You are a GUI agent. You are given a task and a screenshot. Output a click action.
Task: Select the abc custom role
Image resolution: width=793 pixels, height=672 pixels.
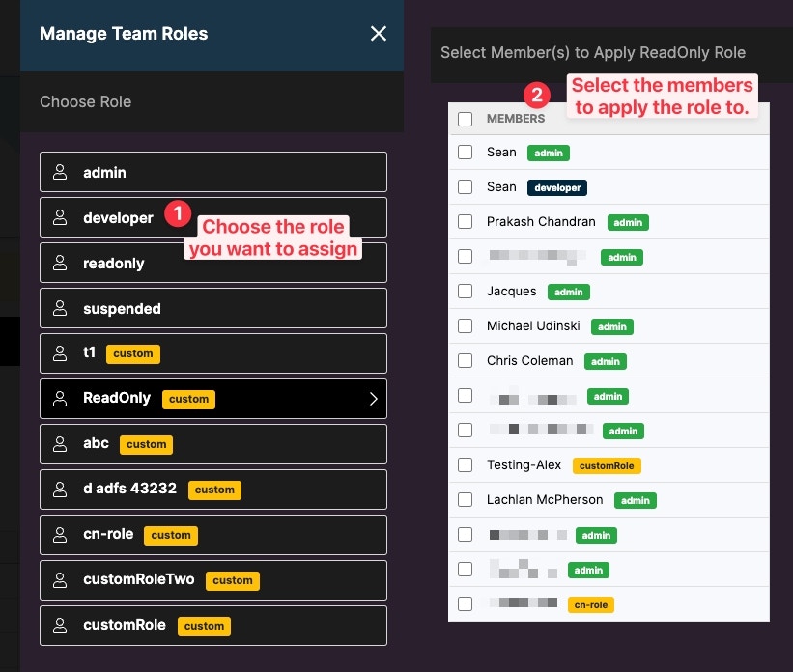click(213, 444)
